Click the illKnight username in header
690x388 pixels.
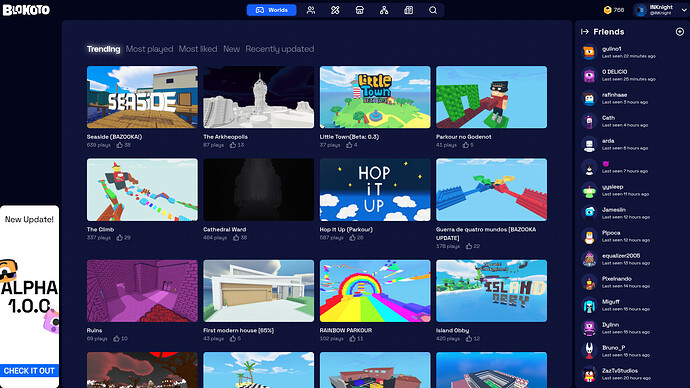click(x=661, y=7)
